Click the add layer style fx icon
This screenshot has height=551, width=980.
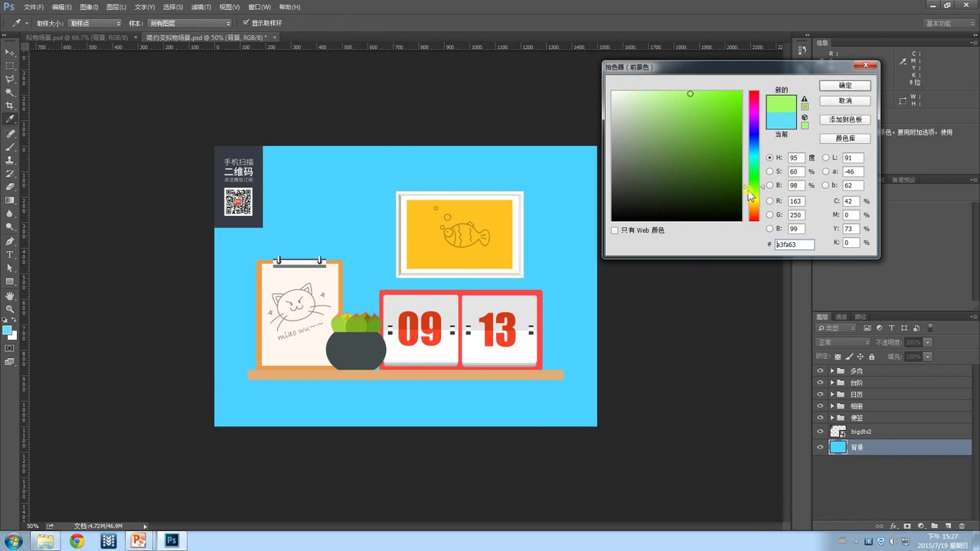click(x=893, y=527)
